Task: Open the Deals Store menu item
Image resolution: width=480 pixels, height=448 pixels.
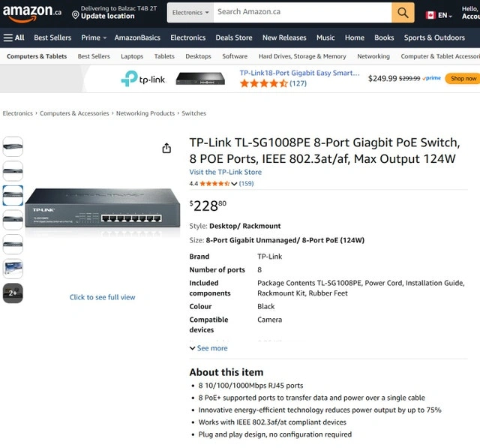Action: point(234,38)
